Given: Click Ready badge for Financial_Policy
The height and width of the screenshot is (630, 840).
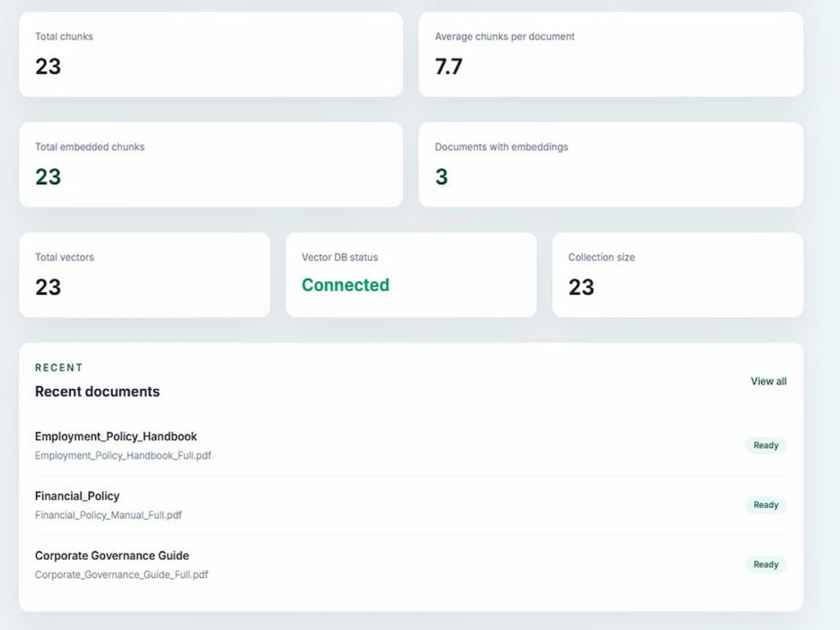Looking at the screenshot, I should pyautogui.click(x=765, y=505).
